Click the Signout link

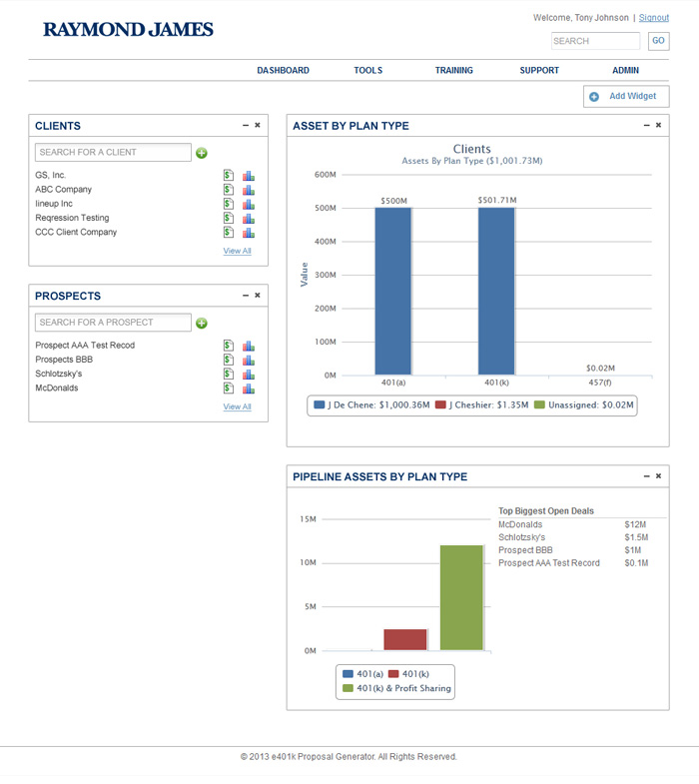tap(654, 18)
